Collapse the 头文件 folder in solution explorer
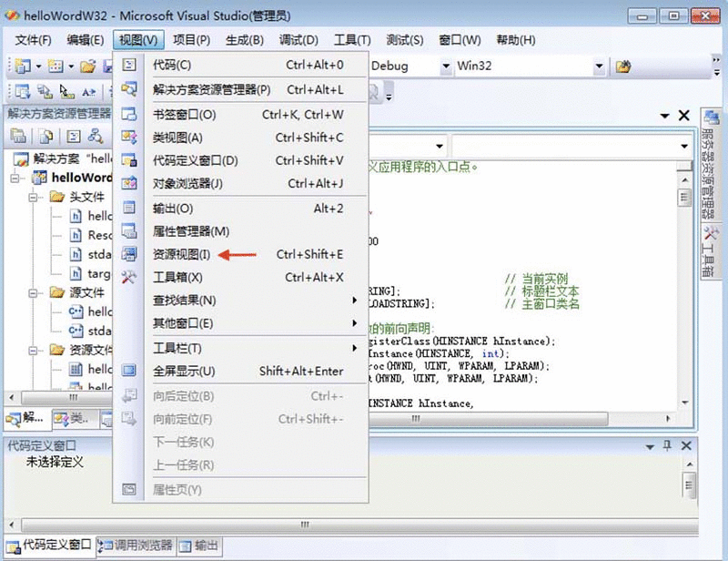The height and width of the screenshot is (561, 728). coord(32,197)
